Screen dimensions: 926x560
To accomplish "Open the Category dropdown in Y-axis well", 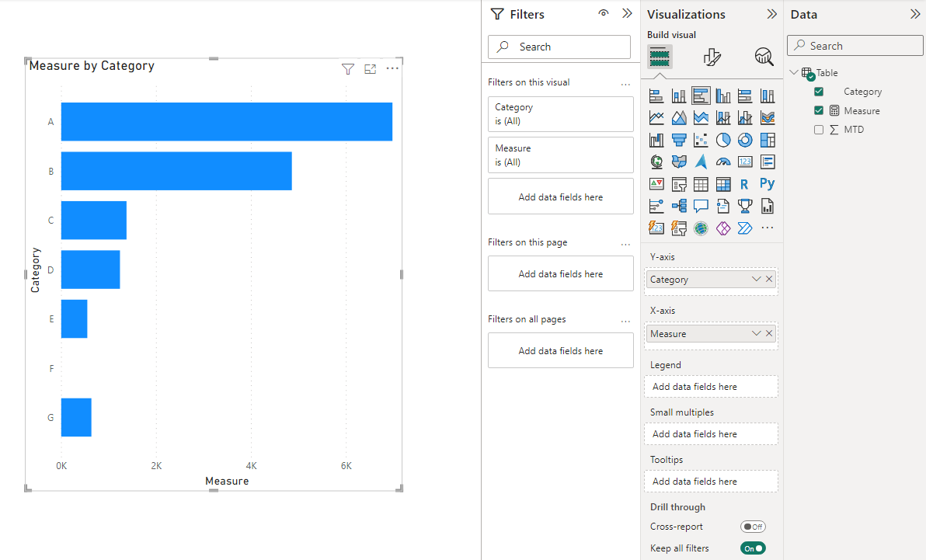I will click(x=756, y=279).
